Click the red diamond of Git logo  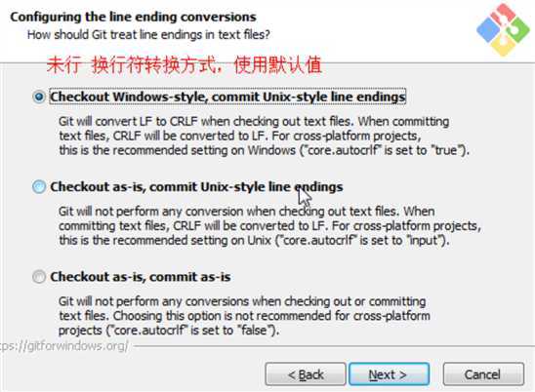coord(501,15)
